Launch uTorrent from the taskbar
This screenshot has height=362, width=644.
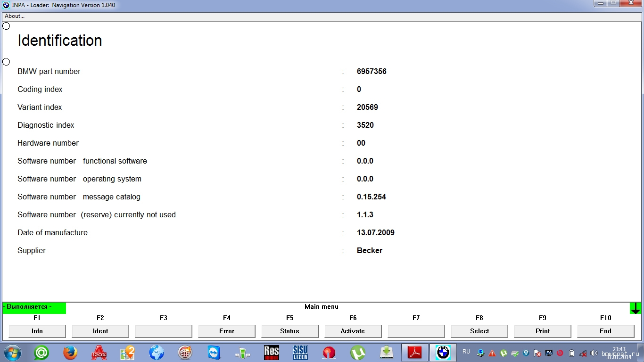coord(358,353)
